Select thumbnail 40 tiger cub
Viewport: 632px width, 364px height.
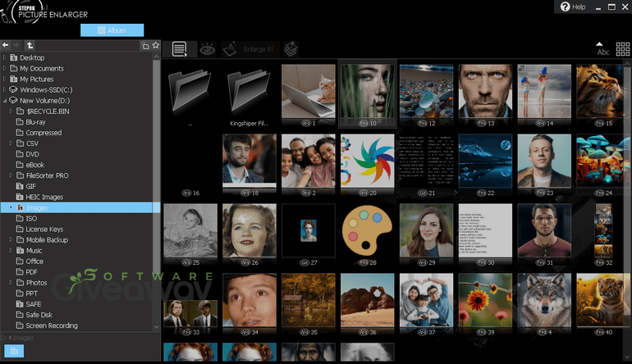click(603, 300)
